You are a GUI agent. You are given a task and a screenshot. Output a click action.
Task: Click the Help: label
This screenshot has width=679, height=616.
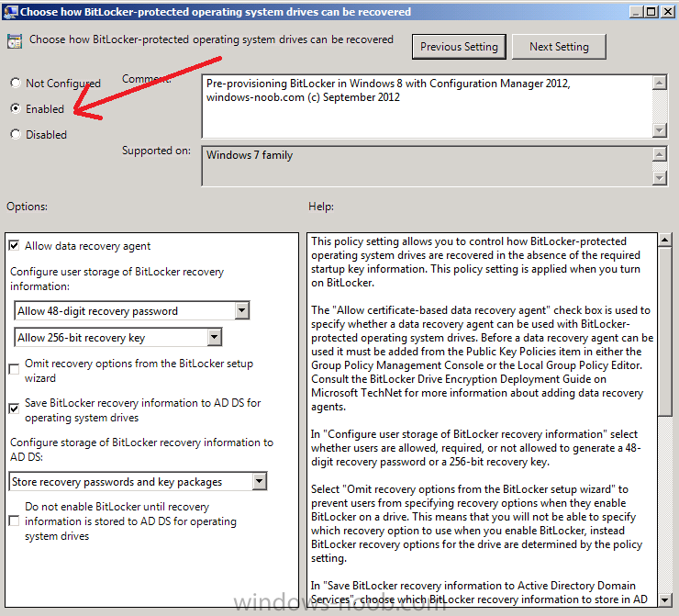coord(321,207)
